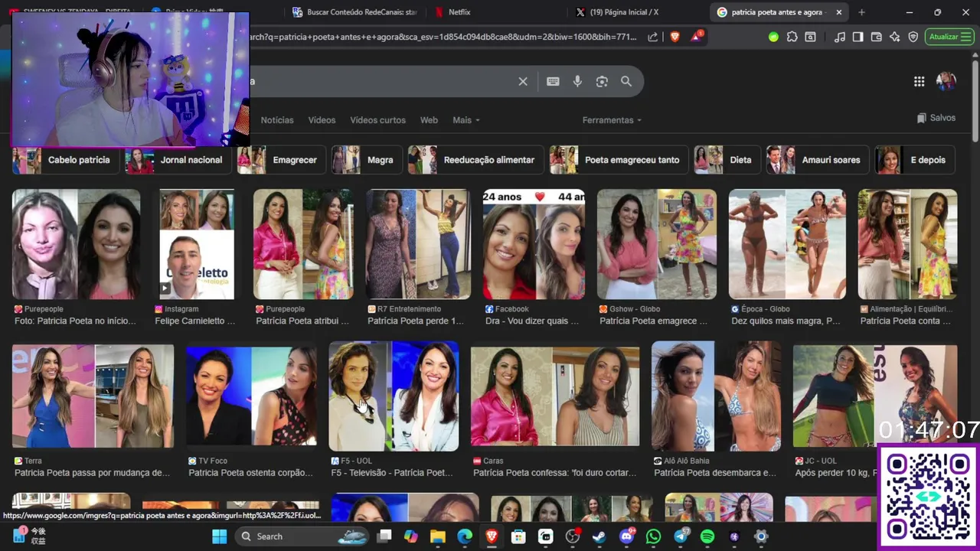Screen dimensions: 980x551
Task: Expand the Ferramentas dropdown
Action: [612, 120]
